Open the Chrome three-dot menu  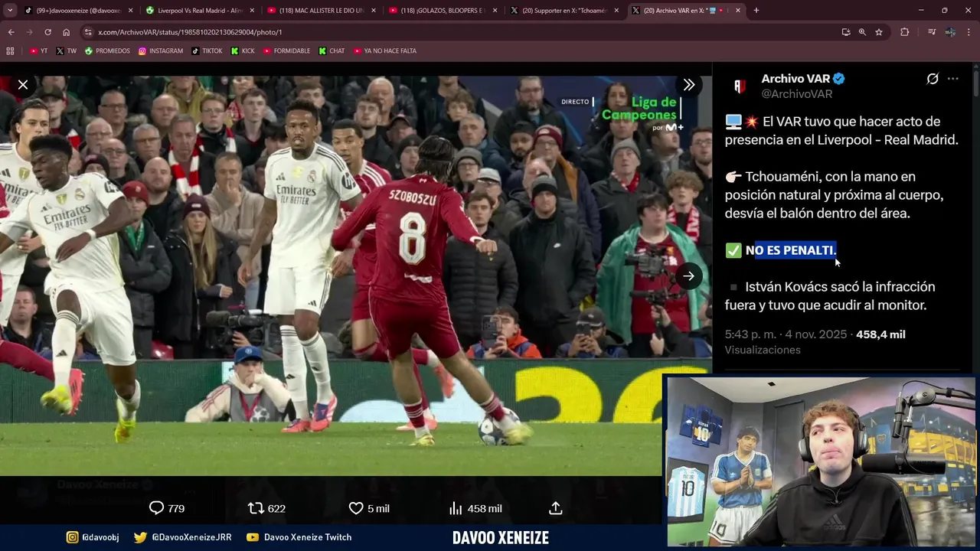[x=969, y=32]
